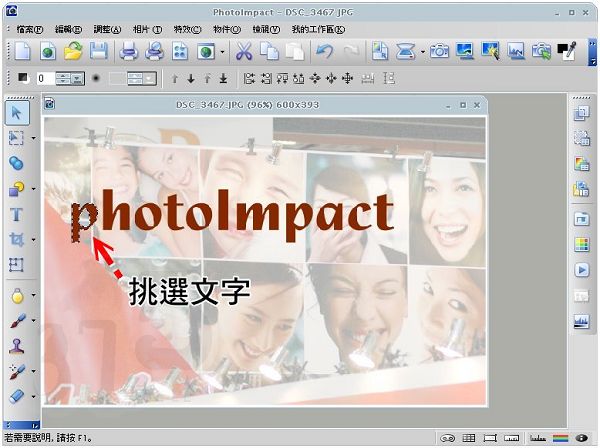Select the Transform tool

pos(16,265)
